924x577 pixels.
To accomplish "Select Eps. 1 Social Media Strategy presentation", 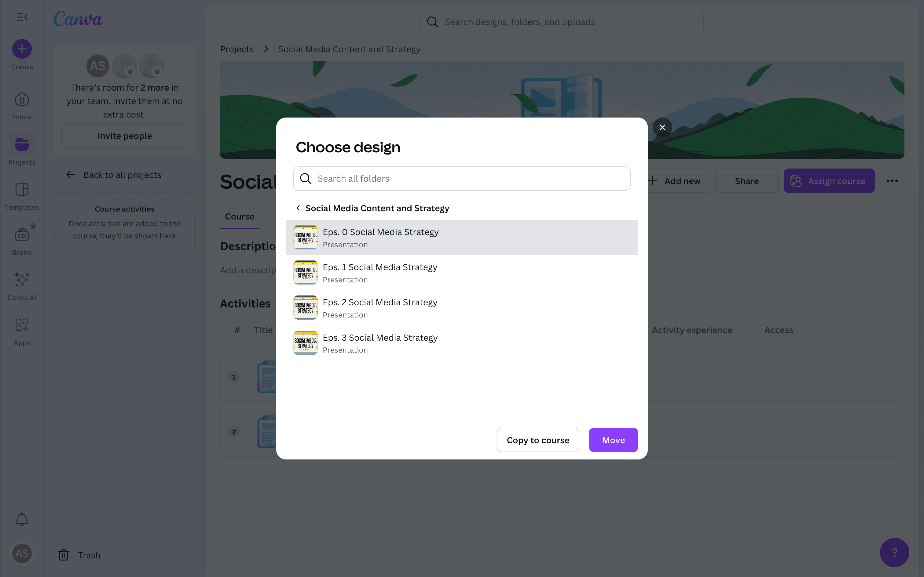I will (x=380, y=272).
